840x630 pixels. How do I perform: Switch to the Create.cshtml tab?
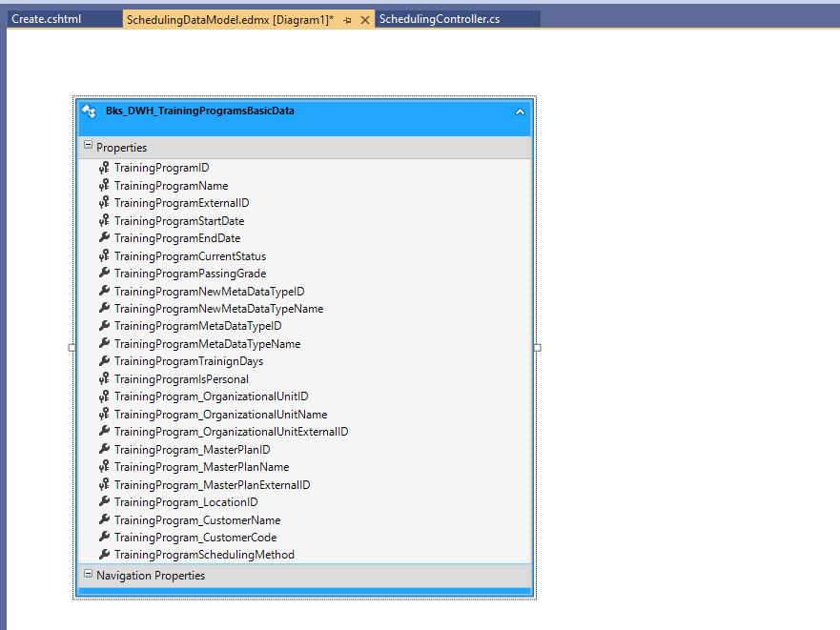point(45,17)
